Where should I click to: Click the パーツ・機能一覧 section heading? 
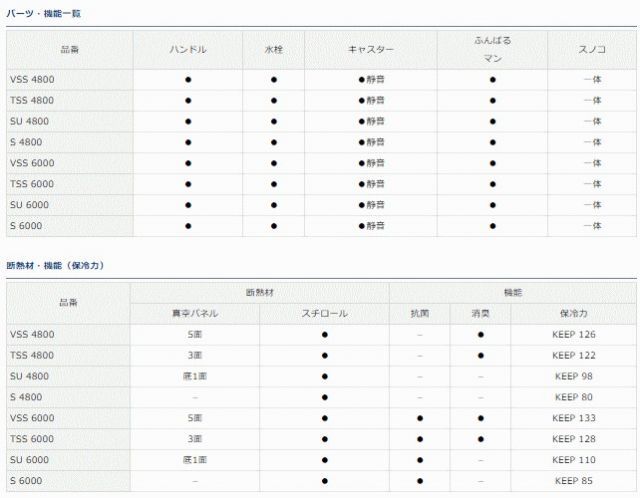click(x=44, y=14)
